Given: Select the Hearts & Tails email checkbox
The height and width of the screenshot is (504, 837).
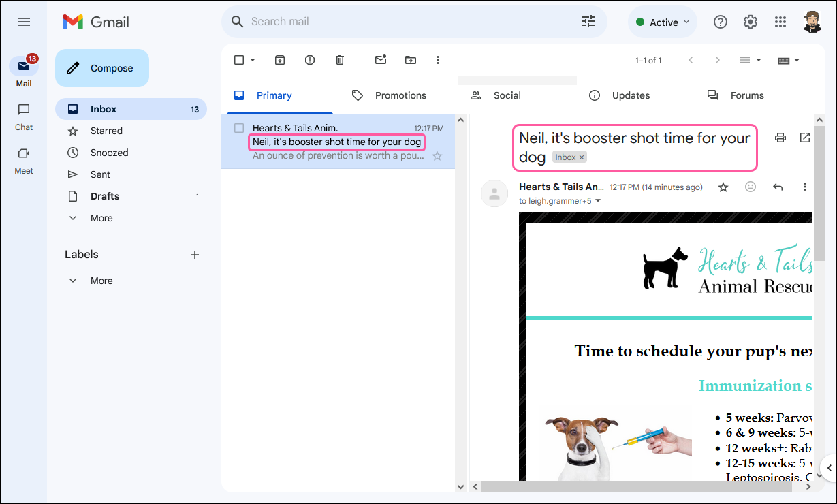Looking at the screenshot, I should pos(239,128).
